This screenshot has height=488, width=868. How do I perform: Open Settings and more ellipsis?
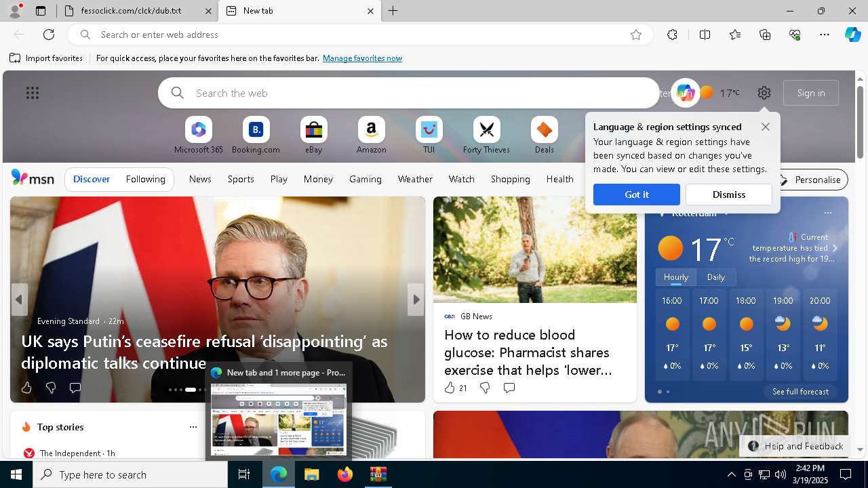click(x=825, y=35)
